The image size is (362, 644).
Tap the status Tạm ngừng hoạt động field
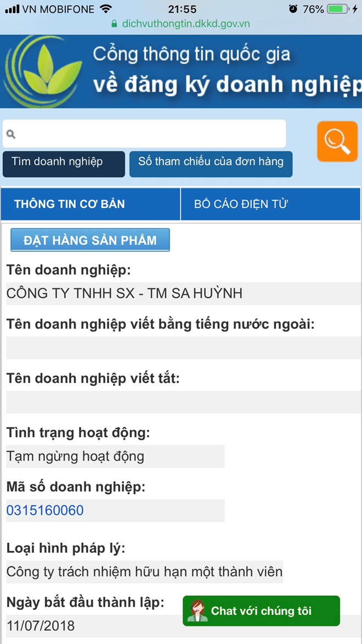tap(115, 456)
